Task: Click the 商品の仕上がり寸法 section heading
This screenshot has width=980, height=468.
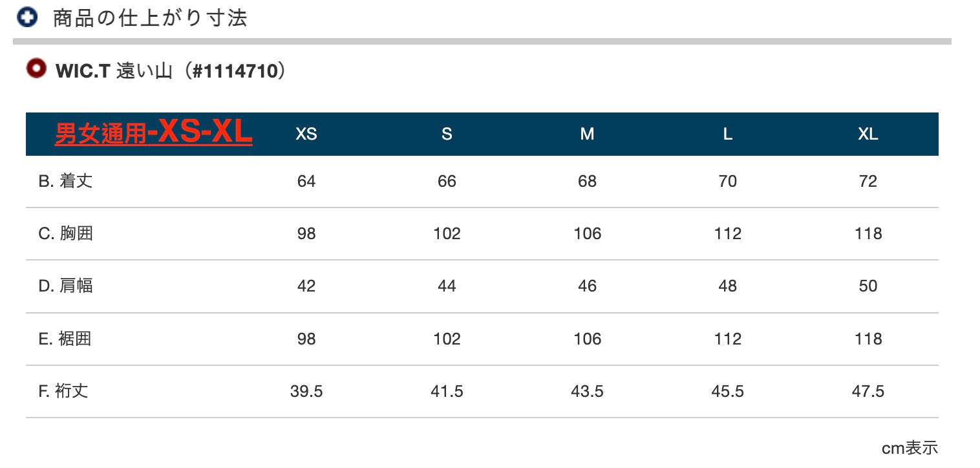Action: pyautogui.click(x=150, y=18)
